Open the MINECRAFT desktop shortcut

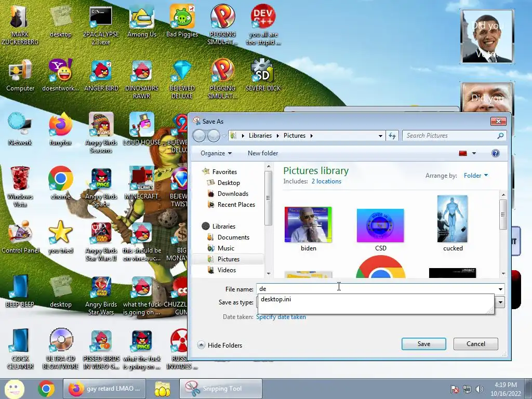141,183
